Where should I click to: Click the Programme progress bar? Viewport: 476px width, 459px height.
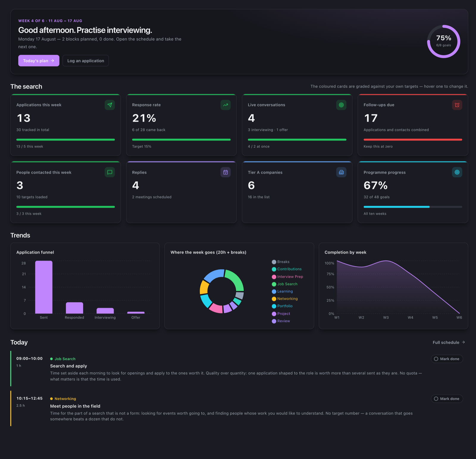[x=413, y=207]
